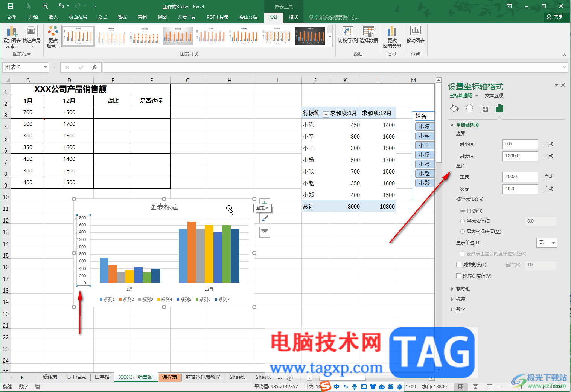Viewport: 571px width, 392px height.
Task: Click the Minor unit input field
Action: tap(520, 189)
